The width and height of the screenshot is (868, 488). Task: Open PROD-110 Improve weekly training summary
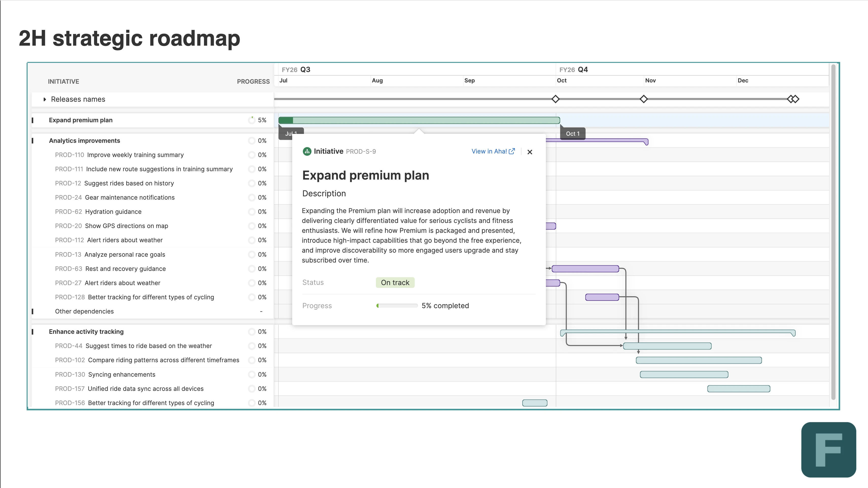tap(135, 155)
